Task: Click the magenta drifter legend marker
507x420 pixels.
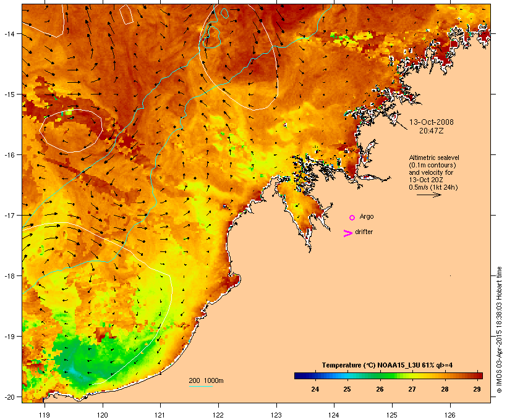Action: 347,233
